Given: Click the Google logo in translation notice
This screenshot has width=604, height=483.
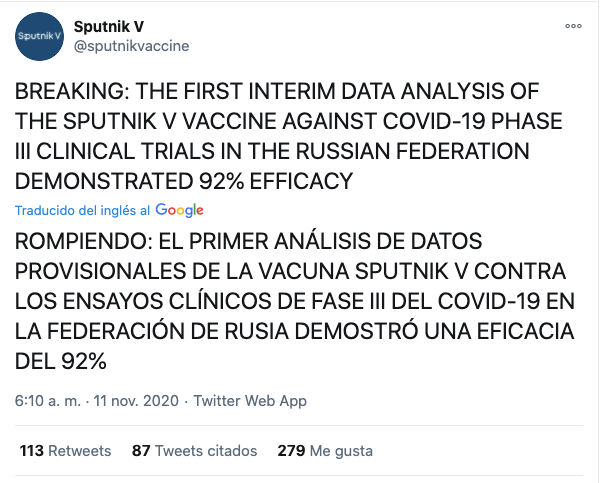Looking at the screenshot, I should pos(180,210).
